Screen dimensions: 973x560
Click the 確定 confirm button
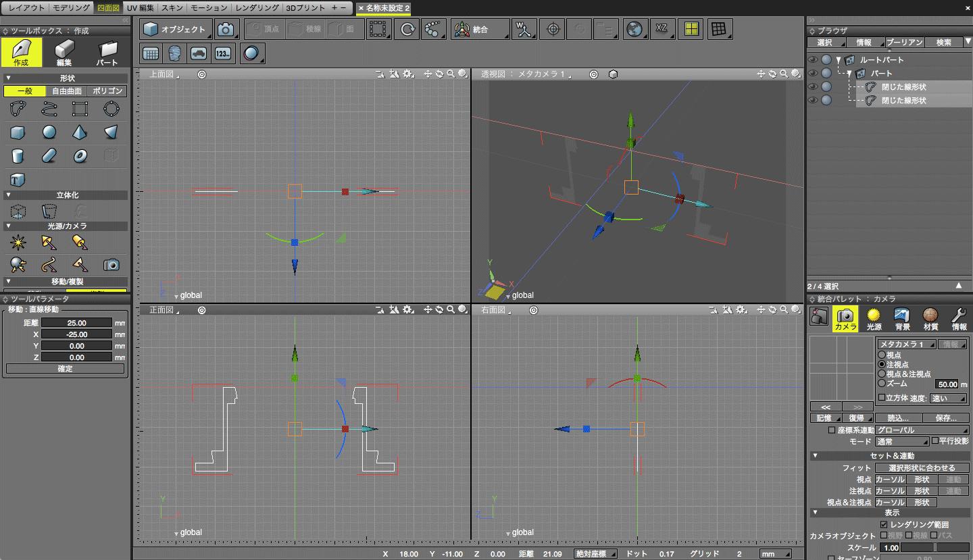coord(65,369)
